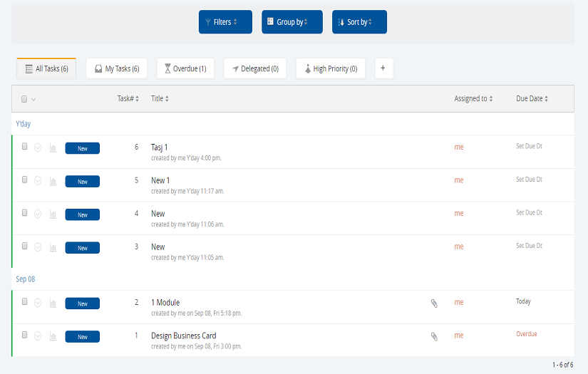The width and height of the screenshot is (588, 374).
Task: Click the complete circle icon for 1 Module
Action: point(38,303)
